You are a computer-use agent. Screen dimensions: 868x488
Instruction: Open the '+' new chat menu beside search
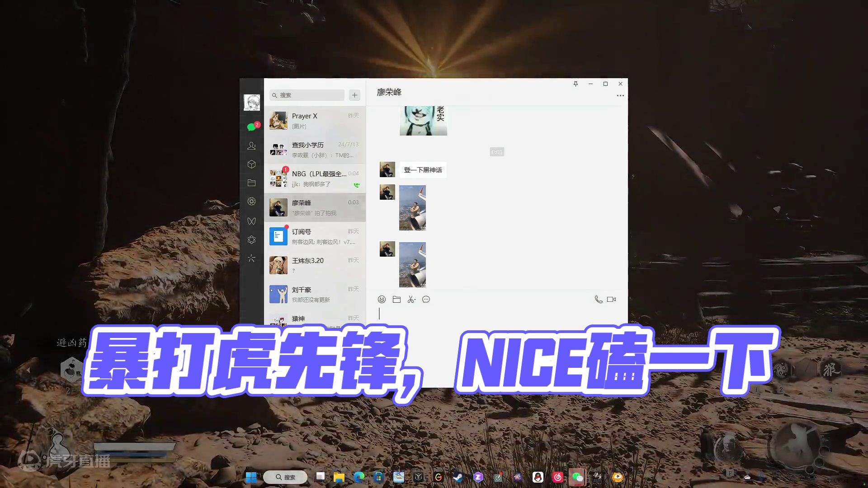point(354,95)
